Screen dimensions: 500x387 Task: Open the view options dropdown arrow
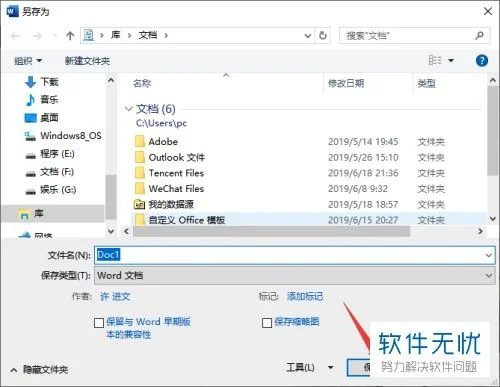coord(451,60)
